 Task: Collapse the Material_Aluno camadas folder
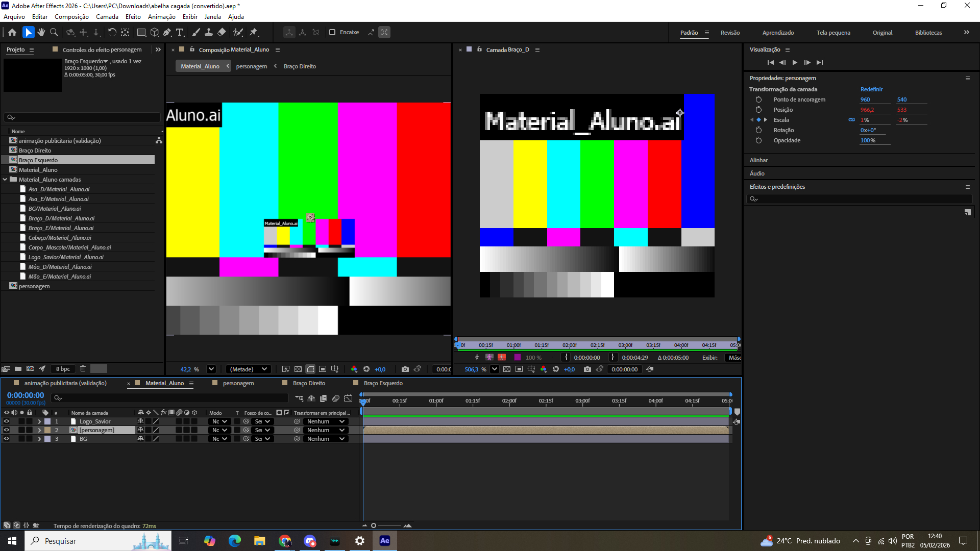click(5, 180)
